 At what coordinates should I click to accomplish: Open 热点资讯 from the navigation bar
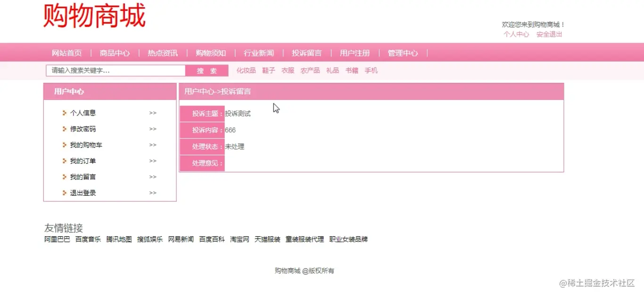163,53
